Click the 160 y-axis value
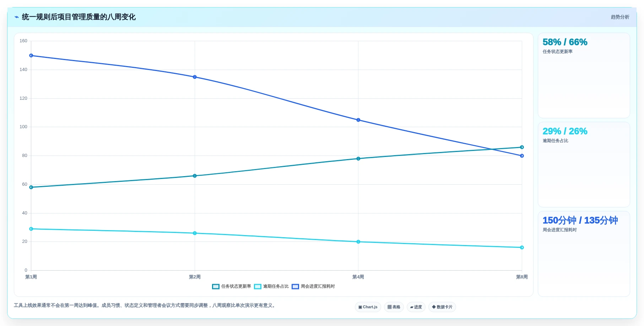Screen dimensions: 644x326 [x=23, y=41]
